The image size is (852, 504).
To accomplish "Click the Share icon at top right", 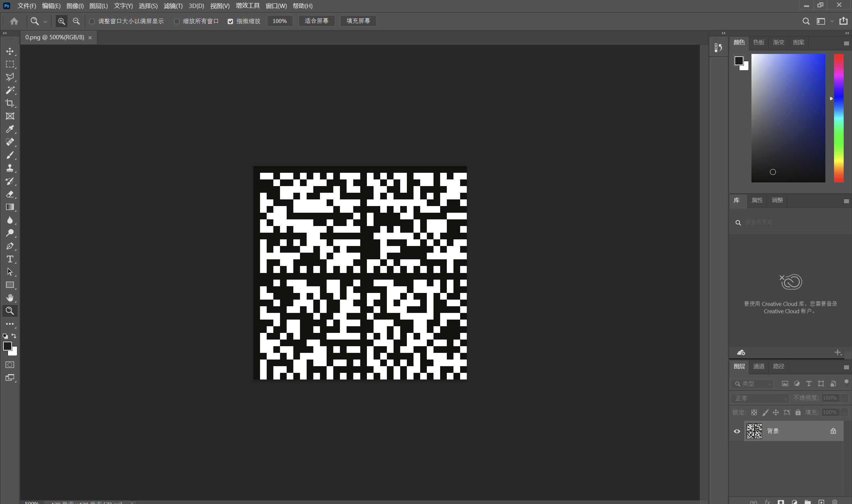I will point(844,21).
